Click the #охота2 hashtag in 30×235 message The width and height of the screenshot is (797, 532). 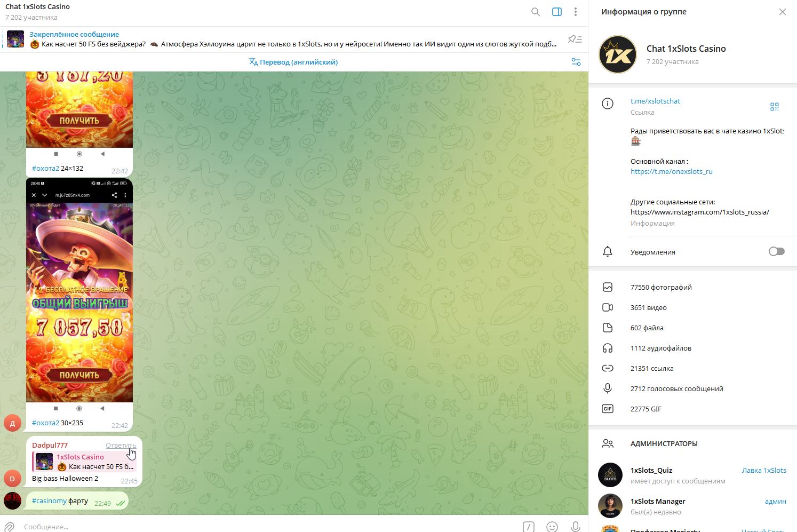45,423
